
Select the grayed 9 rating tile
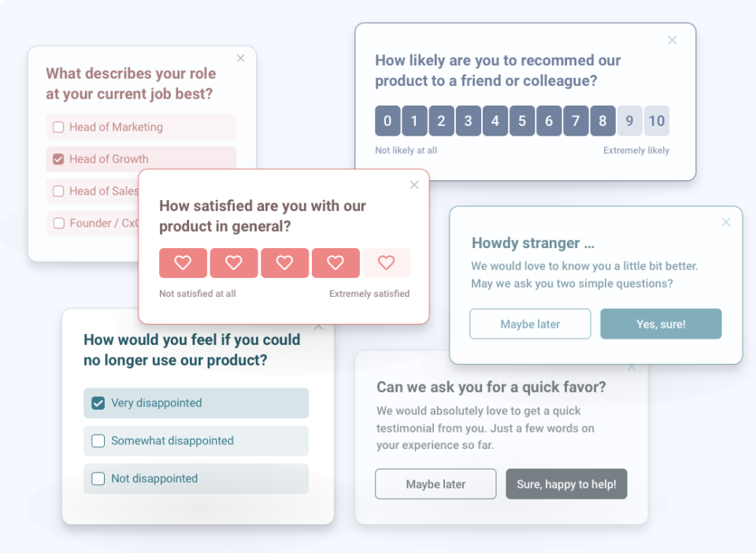[x=630, y=121]
